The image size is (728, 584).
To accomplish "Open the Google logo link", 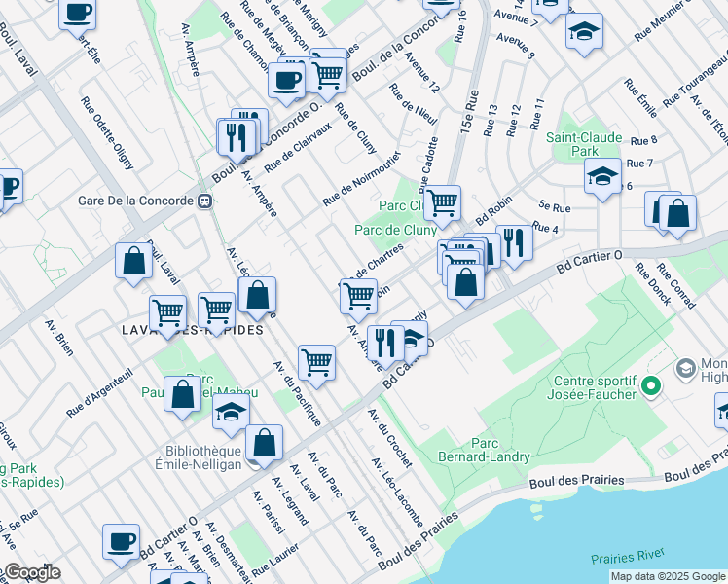I will 32,573.
